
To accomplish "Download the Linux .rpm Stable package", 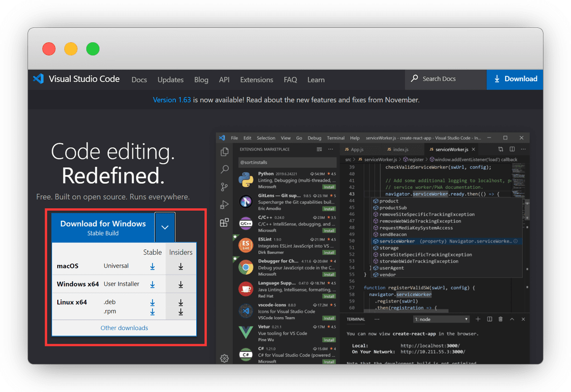I will 153,312.
